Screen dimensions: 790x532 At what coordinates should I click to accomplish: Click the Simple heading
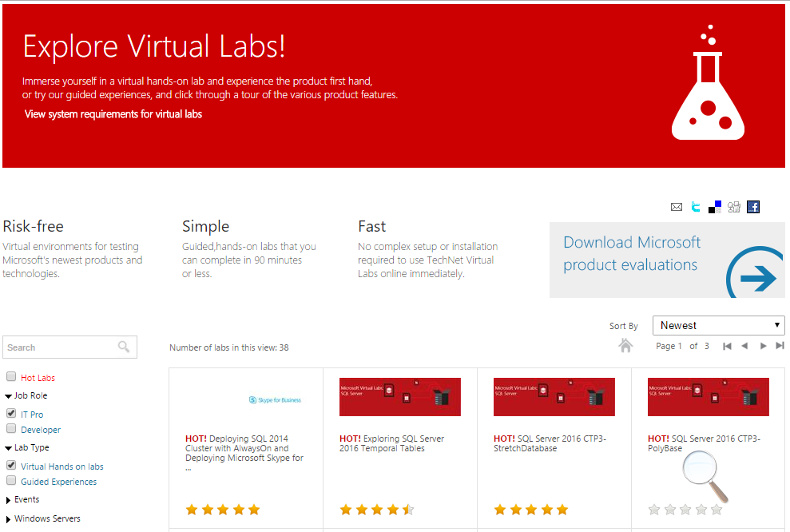point(205,227)
